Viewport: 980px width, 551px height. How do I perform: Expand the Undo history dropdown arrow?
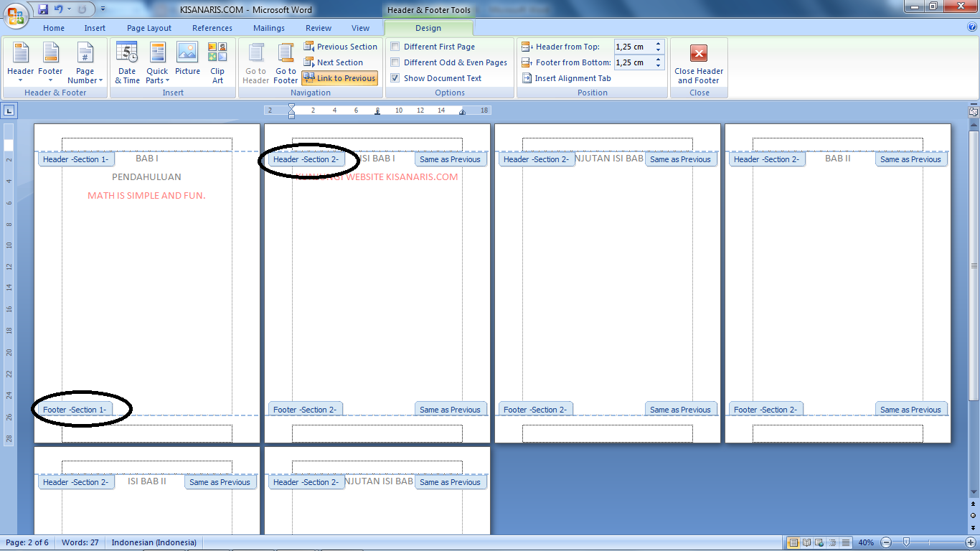(x=69, y=9)
